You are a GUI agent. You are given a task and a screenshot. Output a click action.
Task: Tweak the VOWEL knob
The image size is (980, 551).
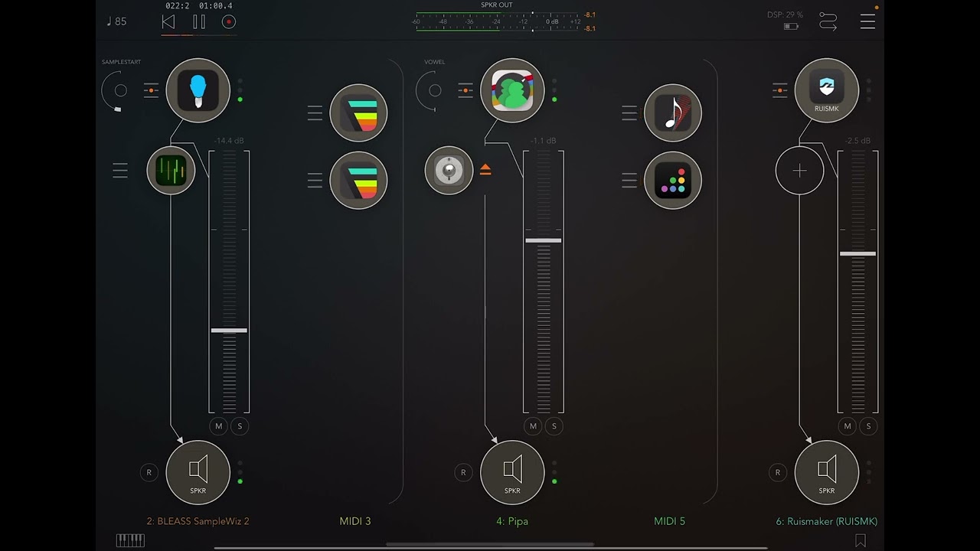pos(435,90)
